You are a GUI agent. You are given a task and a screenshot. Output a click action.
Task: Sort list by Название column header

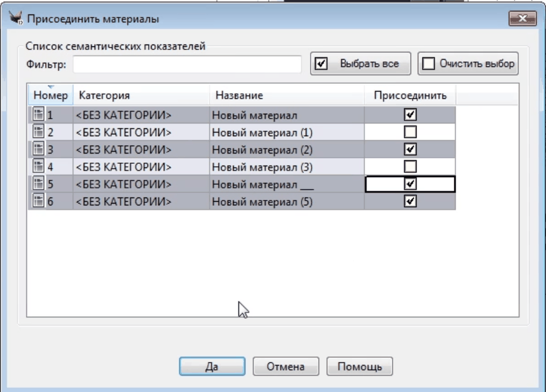tap(287, 96)
